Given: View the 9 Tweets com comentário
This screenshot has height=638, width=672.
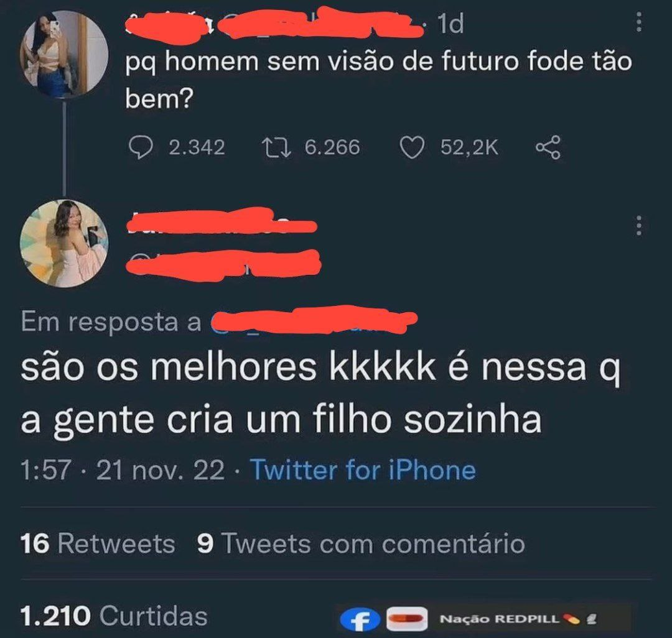Looking at the screenshot, I should click(361, 544).
